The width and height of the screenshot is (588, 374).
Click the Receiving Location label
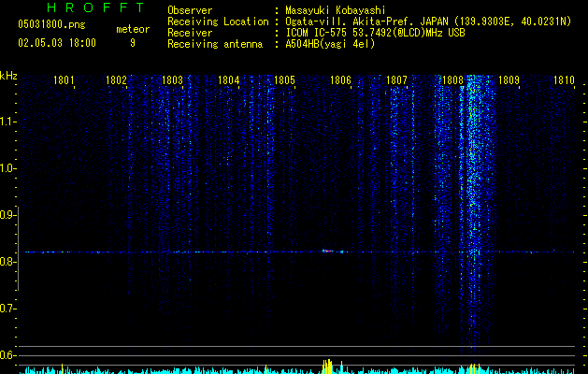point(218,22)
